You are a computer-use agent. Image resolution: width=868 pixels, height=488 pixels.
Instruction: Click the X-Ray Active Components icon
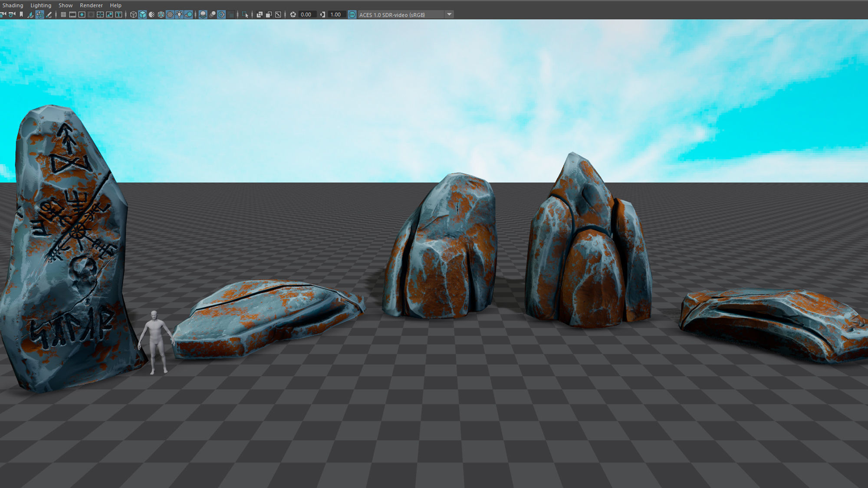[269, 14]
